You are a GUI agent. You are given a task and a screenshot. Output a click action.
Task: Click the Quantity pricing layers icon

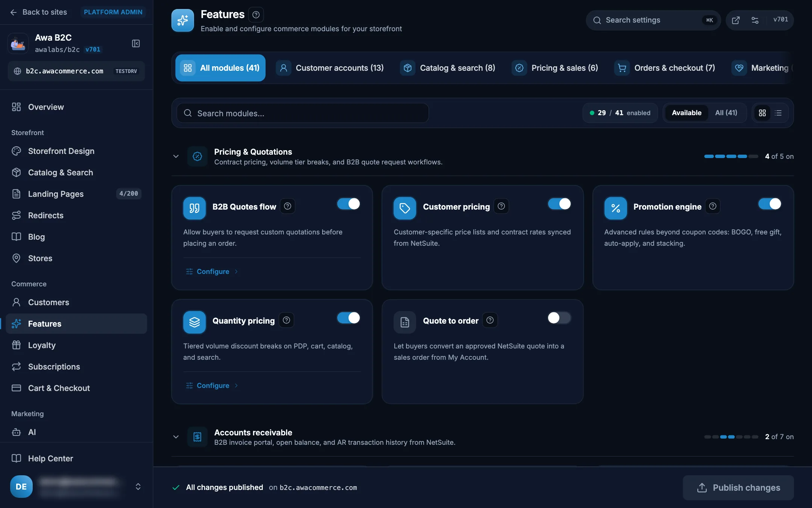tap(194, 322)
